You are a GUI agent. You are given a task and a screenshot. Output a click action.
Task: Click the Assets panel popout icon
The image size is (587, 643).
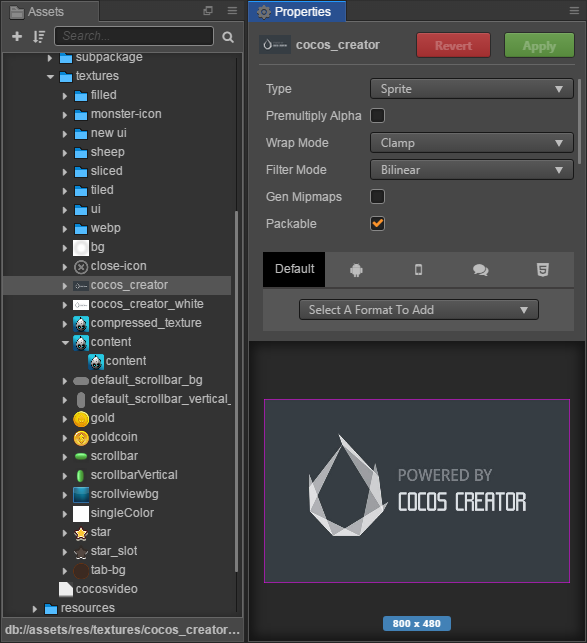pyautogui.click(x=208, y=11)
